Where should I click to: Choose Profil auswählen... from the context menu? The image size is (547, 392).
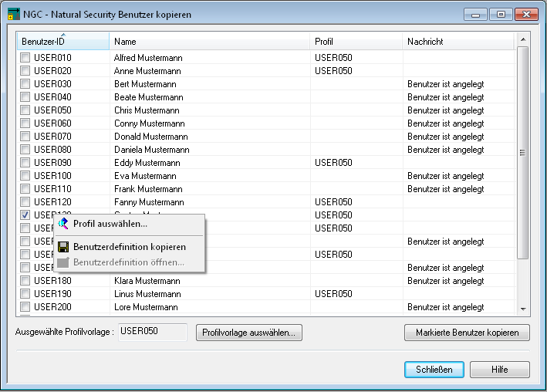(110, 224)
